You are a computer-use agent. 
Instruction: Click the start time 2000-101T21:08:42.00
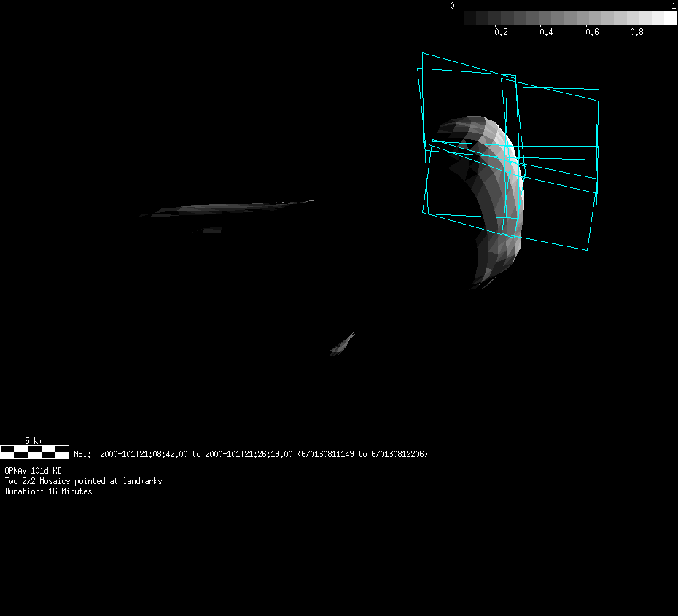[x=144, y=454]
